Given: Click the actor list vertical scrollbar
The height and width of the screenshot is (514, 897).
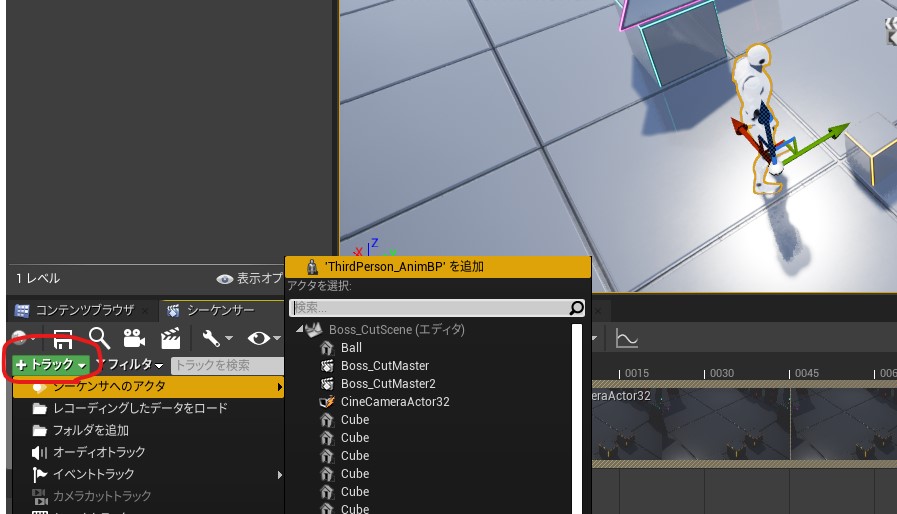Looking at the screenshot, I should [577, 418].
